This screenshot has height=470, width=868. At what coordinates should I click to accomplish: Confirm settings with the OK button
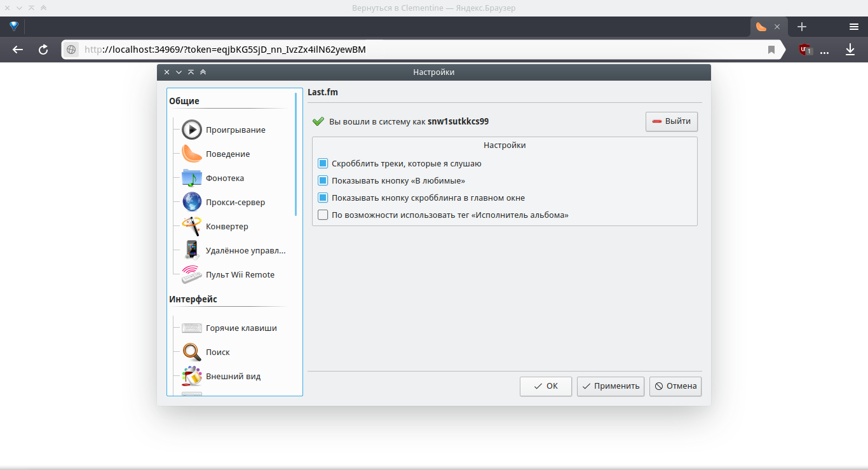click(546, 386)
